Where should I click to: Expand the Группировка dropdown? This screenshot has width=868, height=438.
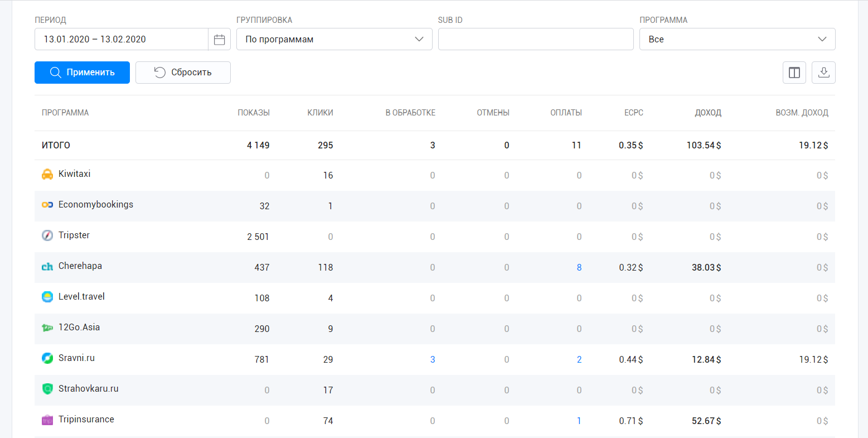pyautogui.click(x=334, y=40)
